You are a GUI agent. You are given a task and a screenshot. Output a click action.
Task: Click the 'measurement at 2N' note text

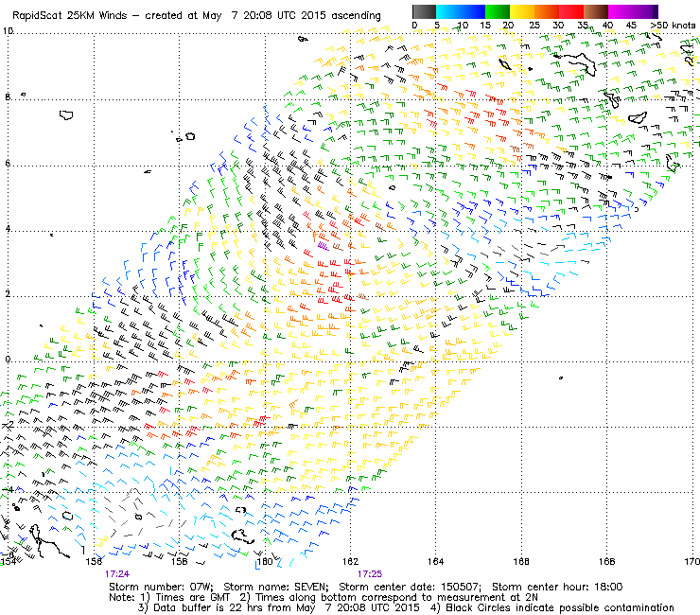pyautogui.click(x=487, y=598)
